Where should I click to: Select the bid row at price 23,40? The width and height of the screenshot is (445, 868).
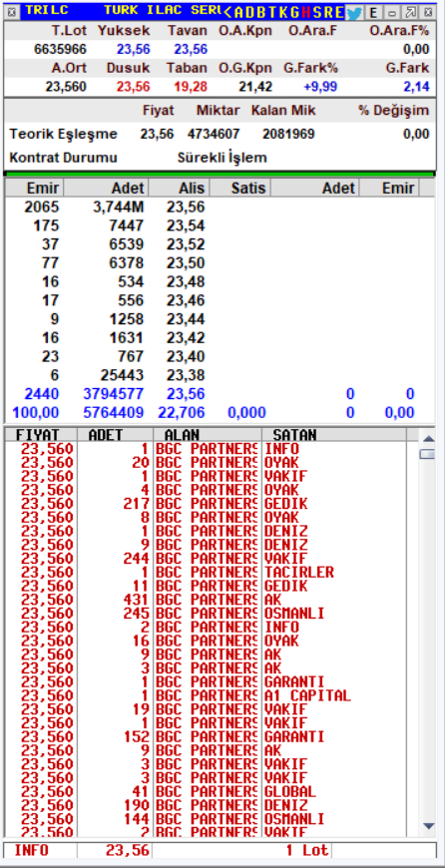(x=219, y=356)
